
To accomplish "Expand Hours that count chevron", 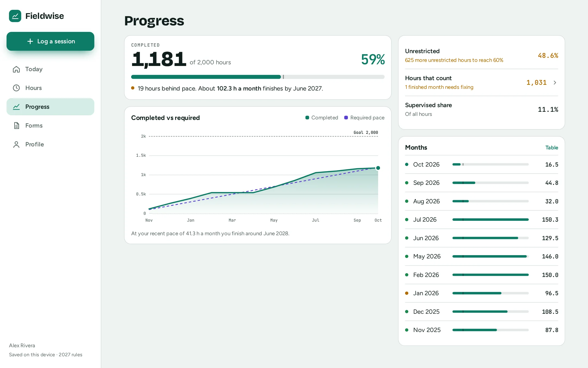I will tap(555, 83).
